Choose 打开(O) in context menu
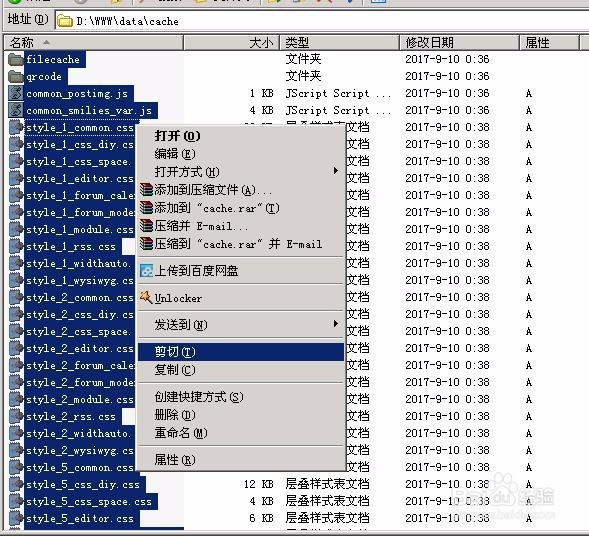The height and width of the screenshot is (536, 589). pos(241,136)
